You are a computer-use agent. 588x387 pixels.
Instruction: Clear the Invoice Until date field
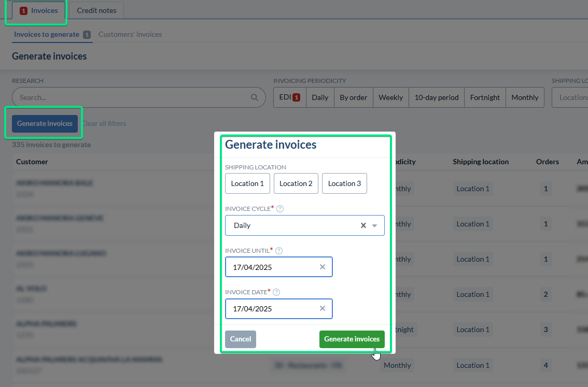tap(323, 267)
